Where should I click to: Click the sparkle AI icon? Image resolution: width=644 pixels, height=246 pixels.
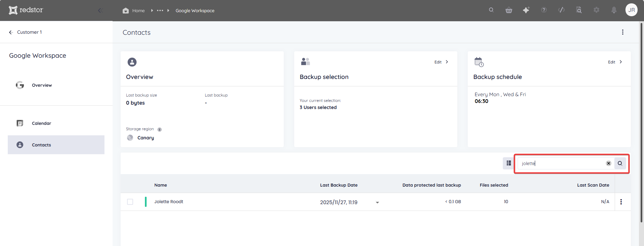(526, 10)
